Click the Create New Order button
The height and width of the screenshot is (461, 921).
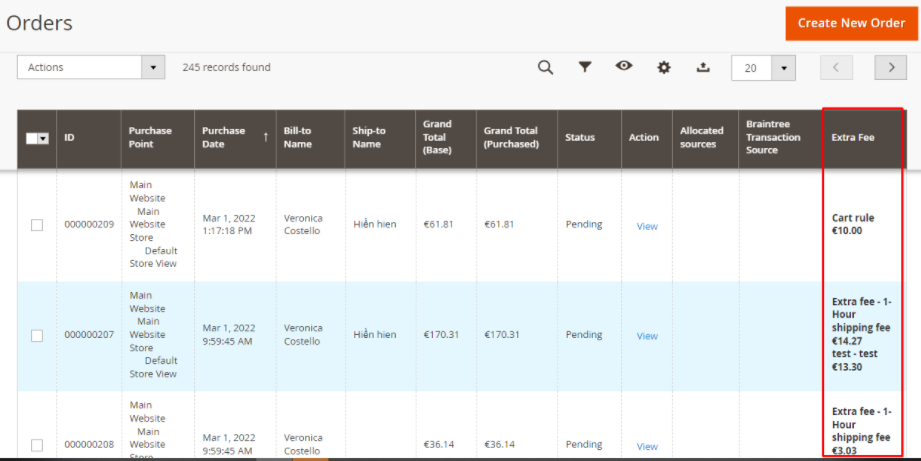click(x=851, y=23)
